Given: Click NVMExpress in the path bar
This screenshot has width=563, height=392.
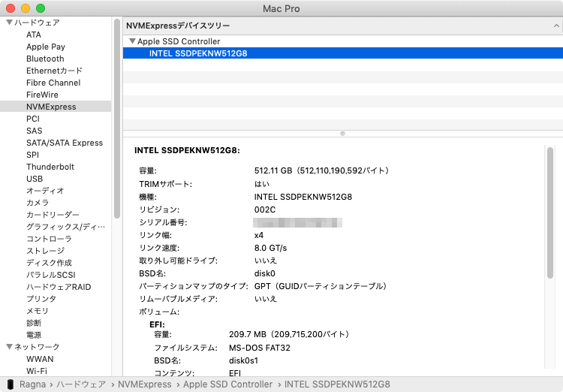Looking at the screenshot, I should click(x=144, y=384).
